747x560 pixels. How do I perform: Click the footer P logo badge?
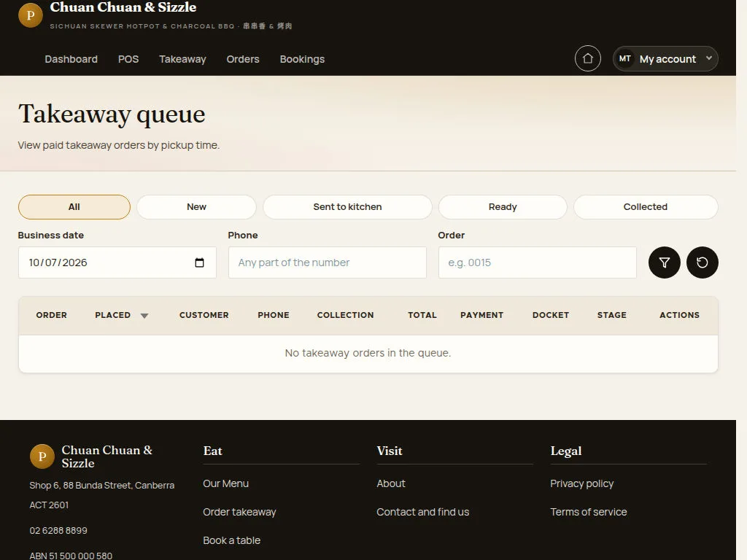tap(42, 456)
